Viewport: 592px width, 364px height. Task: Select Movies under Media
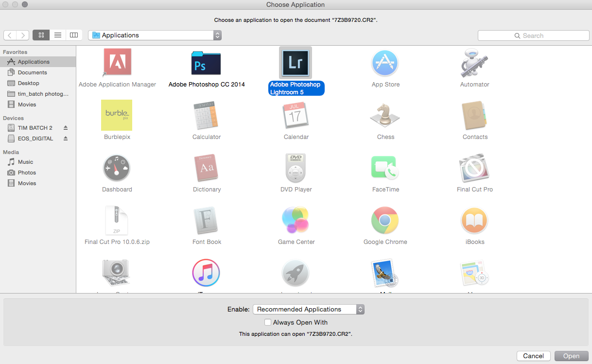pyautogui.click(x=38, y=183)
